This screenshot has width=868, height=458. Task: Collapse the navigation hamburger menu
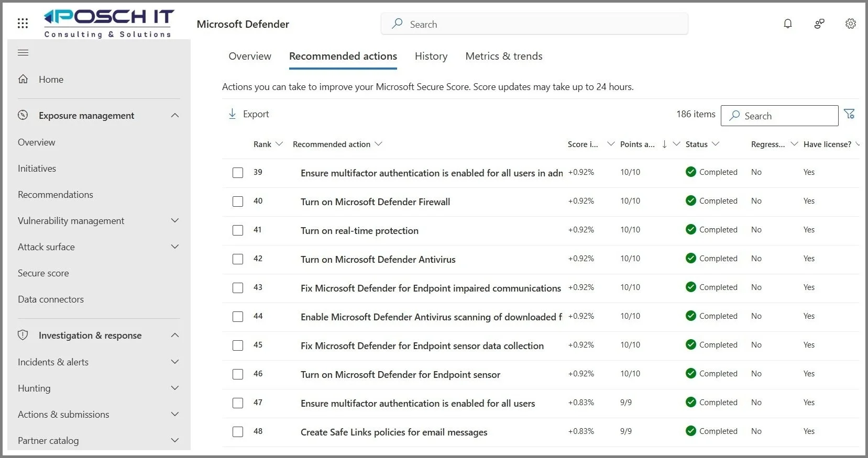23,52
